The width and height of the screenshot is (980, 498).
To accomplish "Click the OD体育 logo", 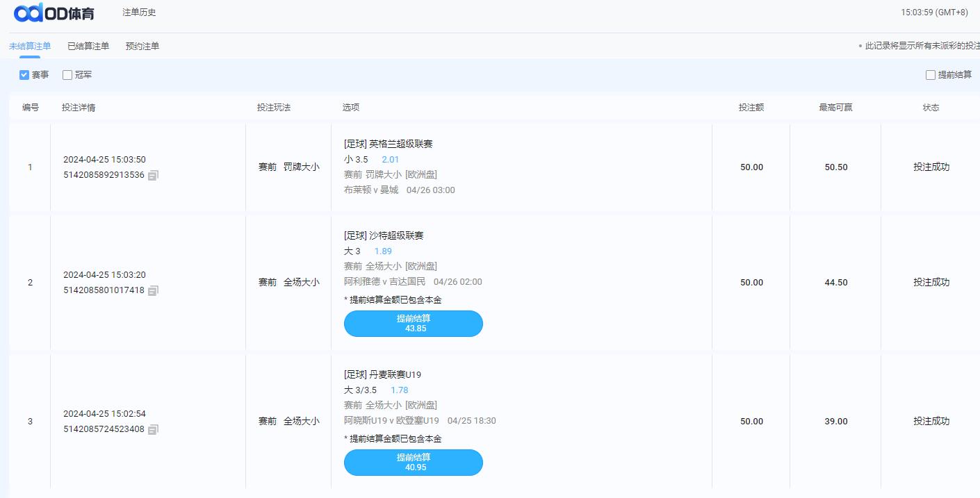I will [x=54, y=13].
